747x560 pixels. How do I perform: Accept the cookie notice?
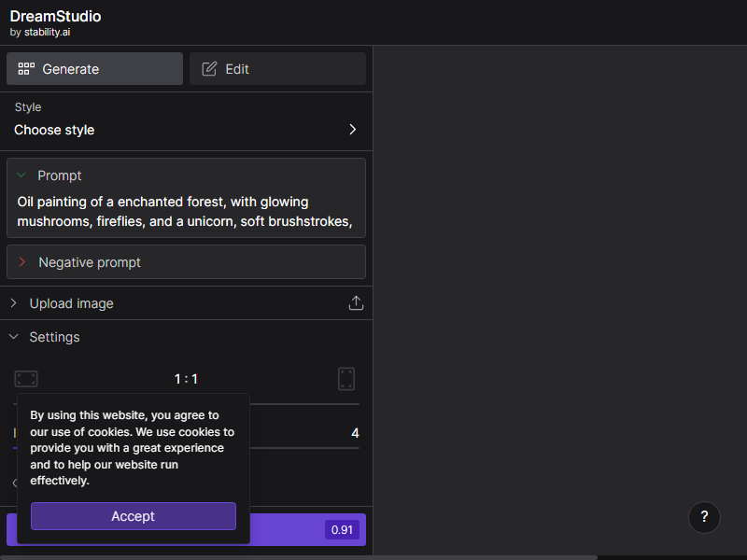point(134,516)
